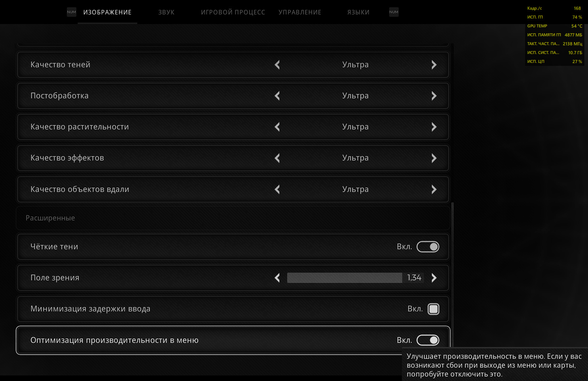Toggle Оптимизация производительности в меню switch
The width and height of the screenshot is (588, 381).
(428, 340)
